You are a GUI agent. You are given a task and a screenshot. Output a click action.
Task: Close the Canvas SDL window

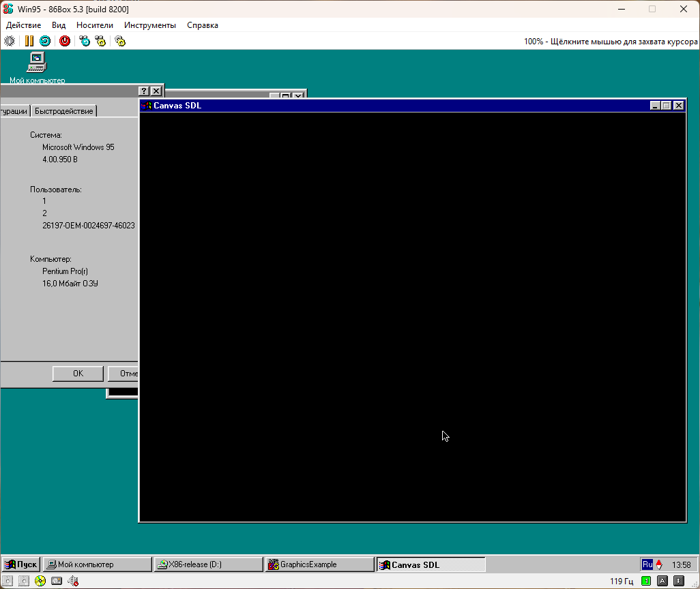679,105
